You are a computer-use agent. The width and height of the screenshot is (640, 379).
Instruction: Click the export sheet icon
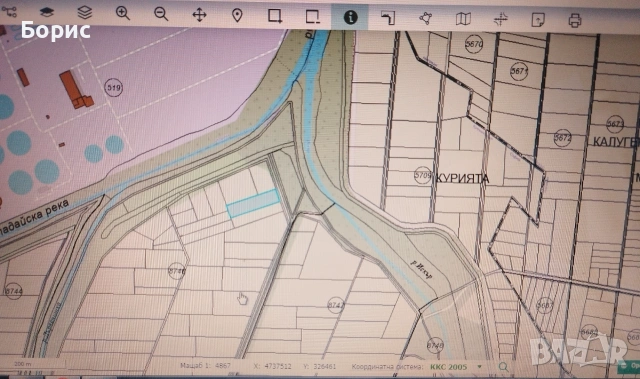pyautogui.click(x=538, y=20)
